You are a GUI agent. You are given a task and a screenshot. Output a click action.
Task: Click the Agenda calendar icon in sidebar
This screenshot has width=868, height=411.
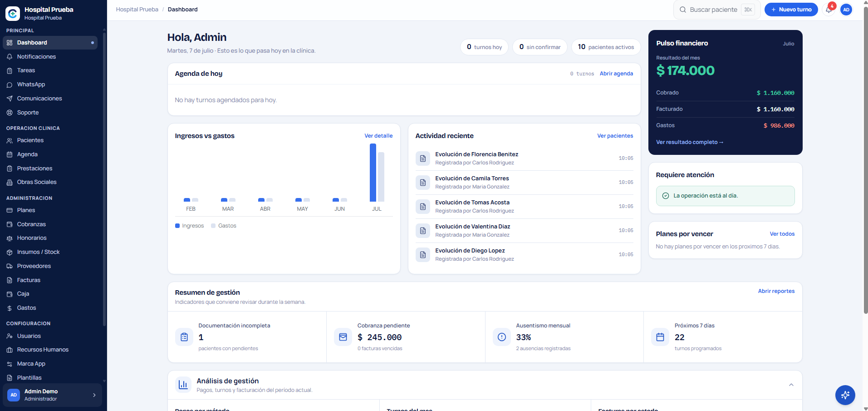pos(10,154)
